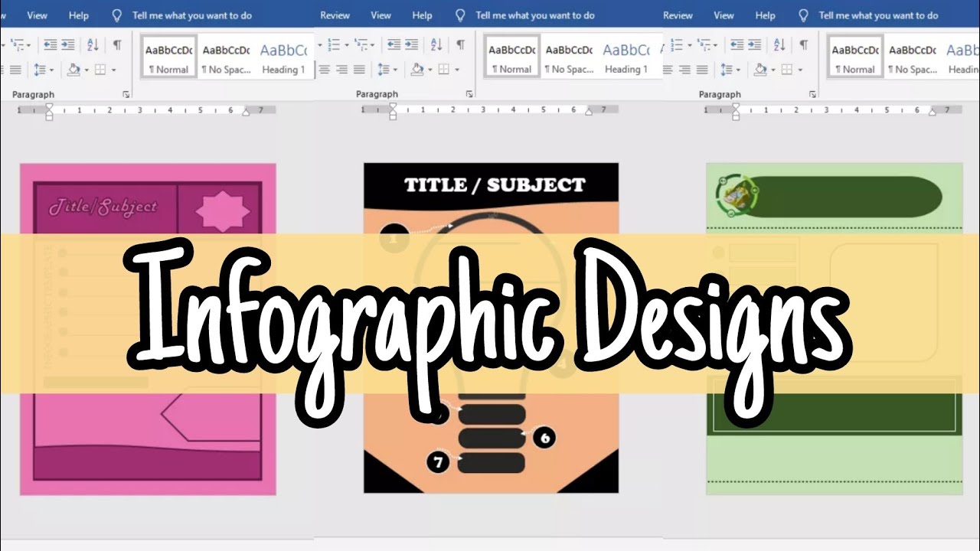Image resolution: width=980 pixels, height=551 pixels.
Task: Click the Line Spacing icon in the green infographic window
Action: pyautogui.click(x=725, y=70)
